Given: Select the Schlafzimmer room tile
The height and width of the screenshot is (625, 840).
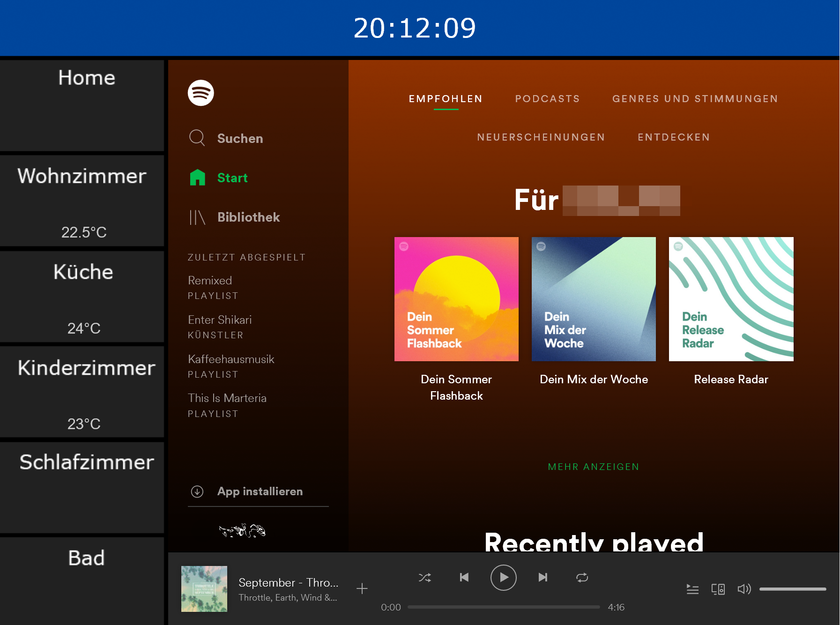Looking at the screenshot, I should click(82, 488).
